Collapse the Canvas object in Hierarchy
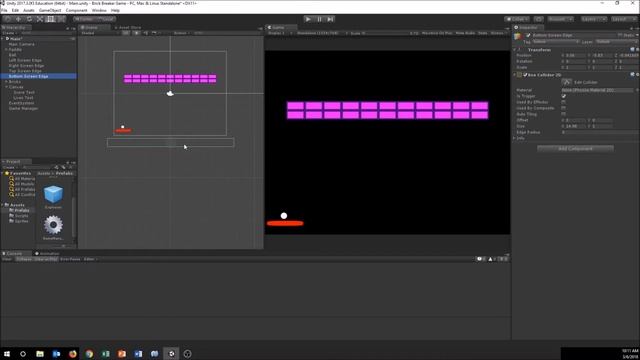Viewport: 640px width, 360px height. coord(6,87)
